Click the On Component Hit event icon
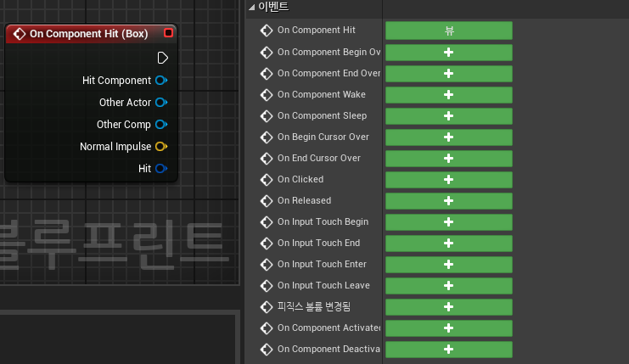Screen dimensions: 629x364 click(x=267, y=31)
